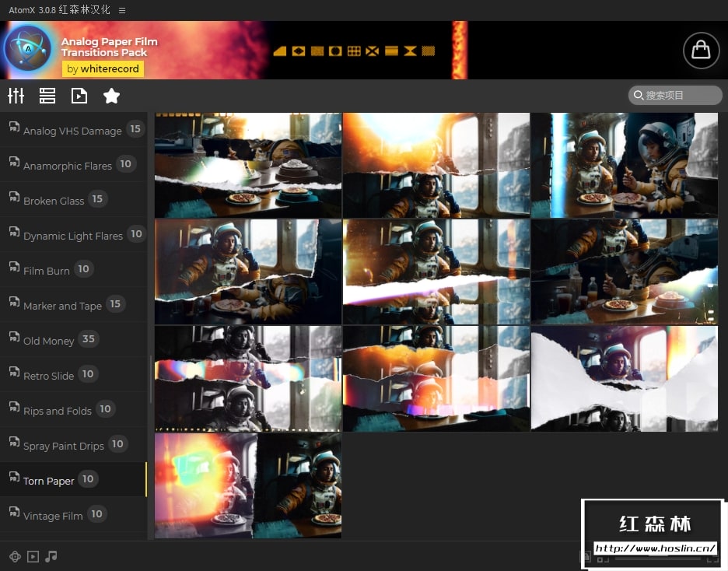This screenshot has height=571, width=728.
Task: Switch to the list view icon
Action: tap(47, 96)
